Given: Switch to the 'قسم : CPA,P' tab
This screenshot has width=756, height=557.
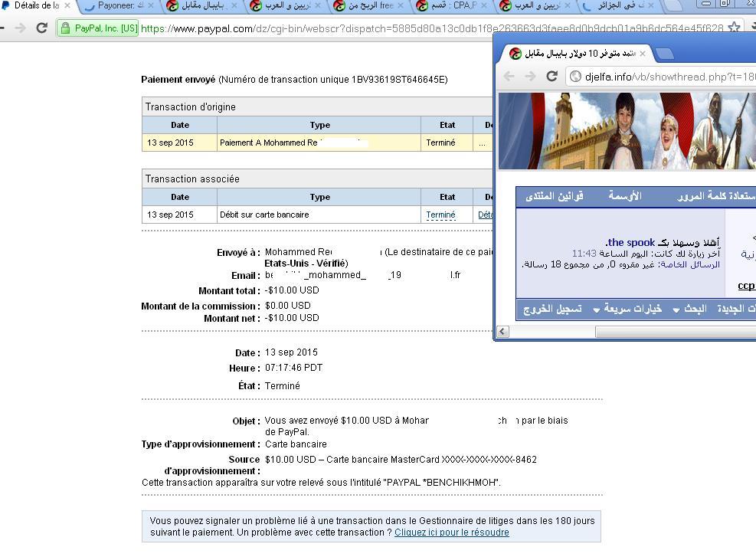Looking at the screenshot, I should point(453,6).
